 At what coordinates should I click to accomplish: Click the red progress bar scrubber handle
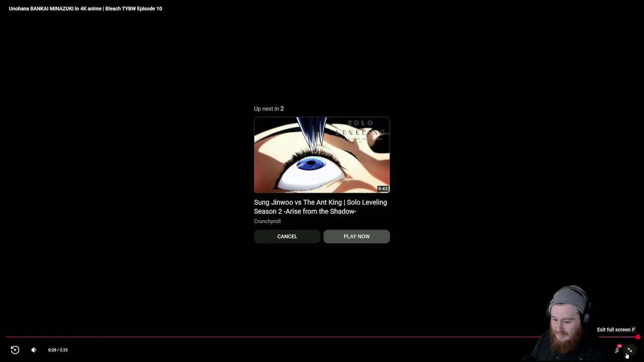tap(638, 337)
